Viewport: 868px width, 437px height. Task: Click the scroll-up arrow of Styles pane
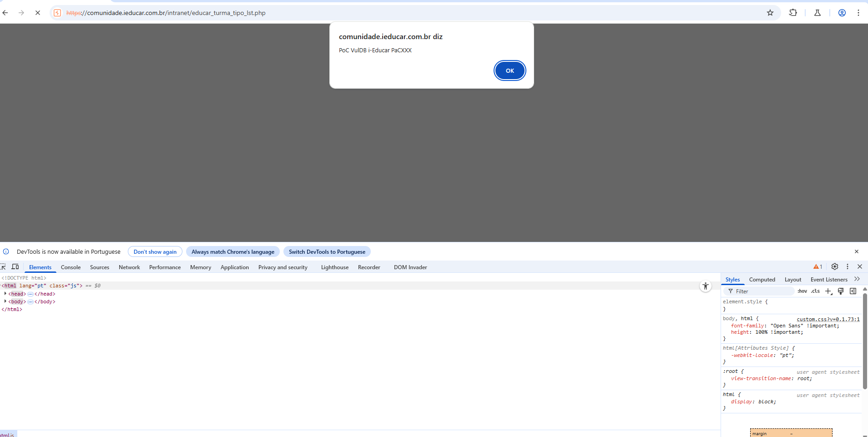pyautogui.click(x=865, y=289)
